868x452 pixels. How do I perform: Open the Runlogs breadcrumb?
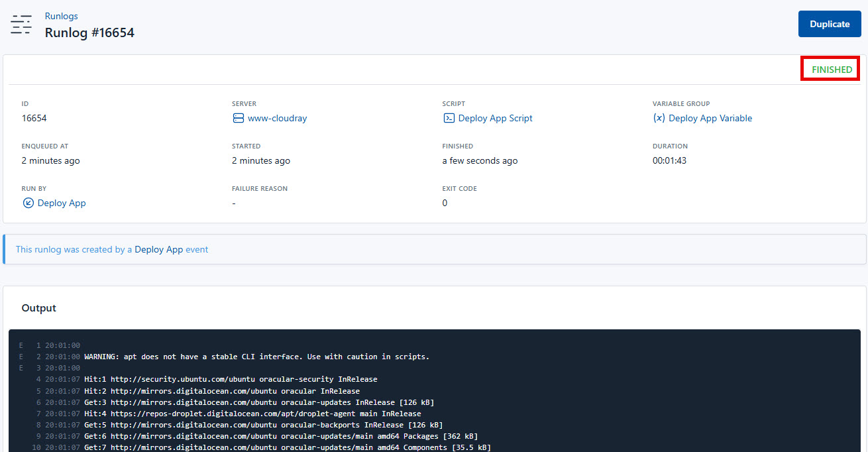[61, 16]
